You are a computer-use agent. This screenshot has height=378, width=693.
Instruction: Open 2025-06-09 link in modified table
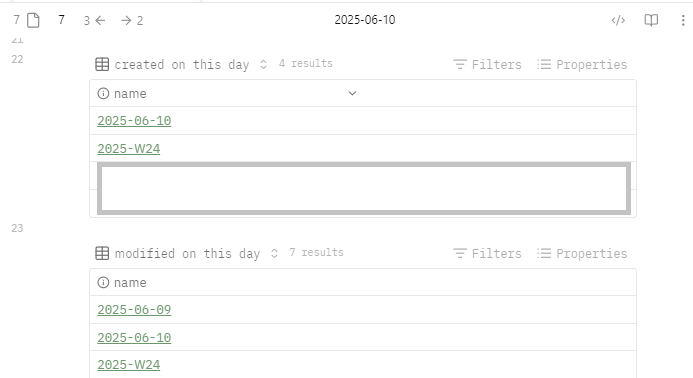tap(134, 310)
